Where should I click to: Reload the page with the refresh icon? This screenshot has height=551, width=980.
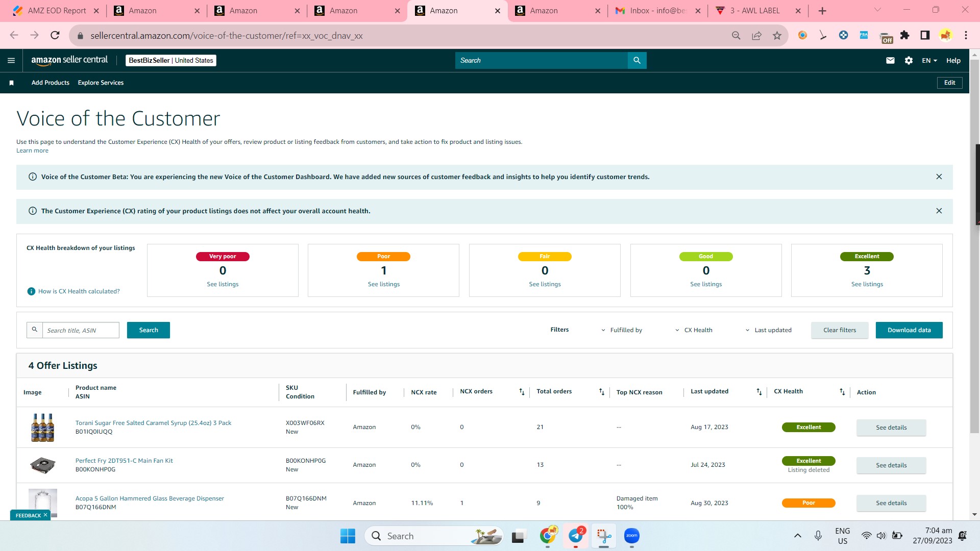pyautogui.click(x=55, y=35)
